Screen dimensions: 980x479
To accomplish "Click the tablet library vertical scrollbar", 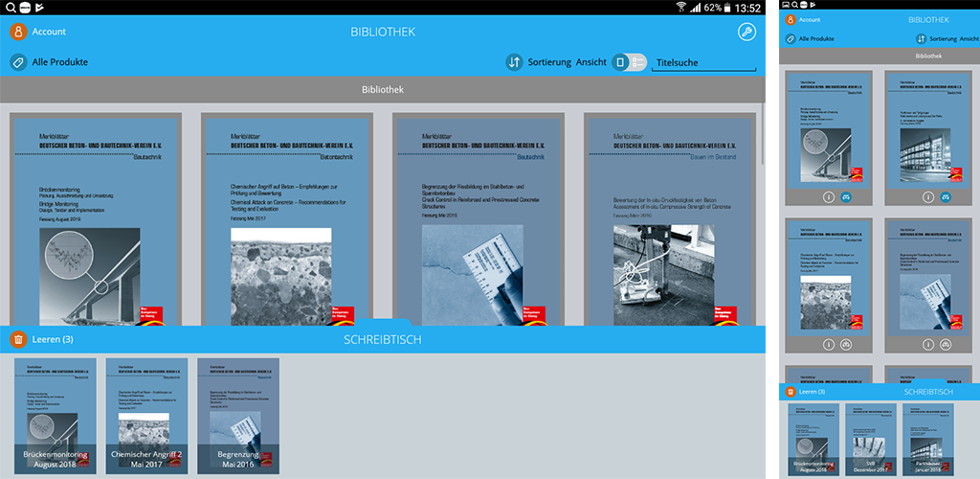I will (762, 134).
